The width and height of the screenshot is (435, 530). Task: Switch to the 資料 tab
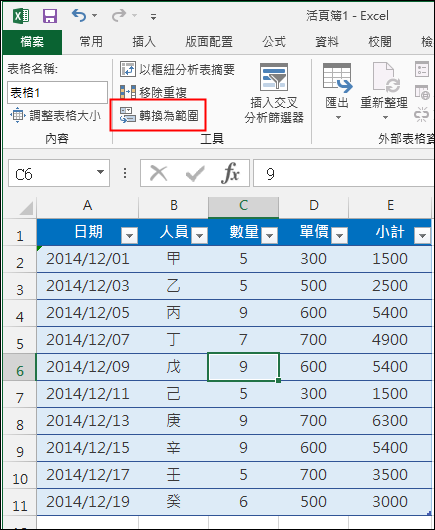(x=327, y=42)
